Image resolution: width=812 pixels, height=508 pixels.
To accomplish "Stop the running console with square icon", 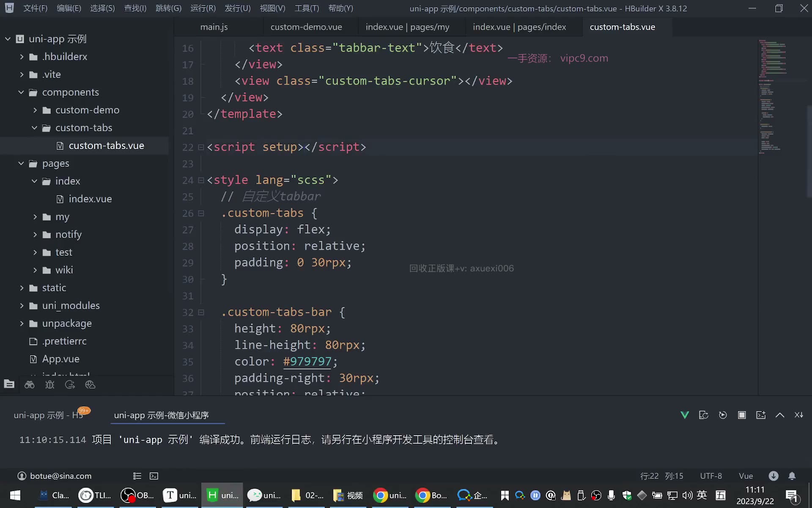I will (742, 415).
